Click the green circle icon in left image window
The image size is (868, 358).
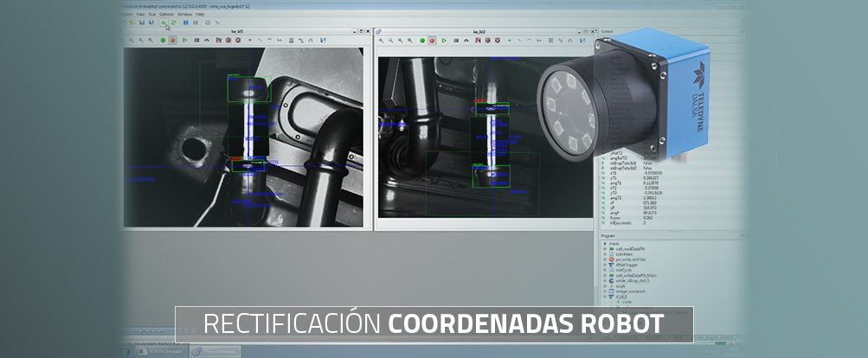pos(162,40)
